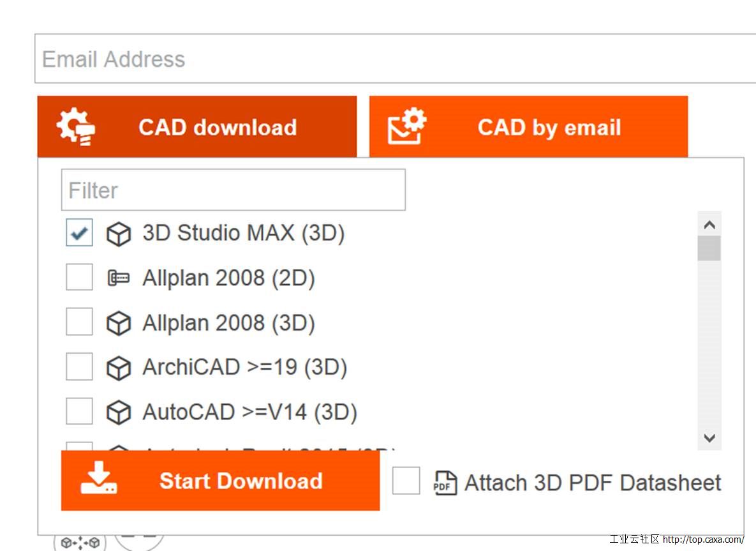Switch to the CAD by email tab
This screenshot has width=756, height=551.
[528, 126]
